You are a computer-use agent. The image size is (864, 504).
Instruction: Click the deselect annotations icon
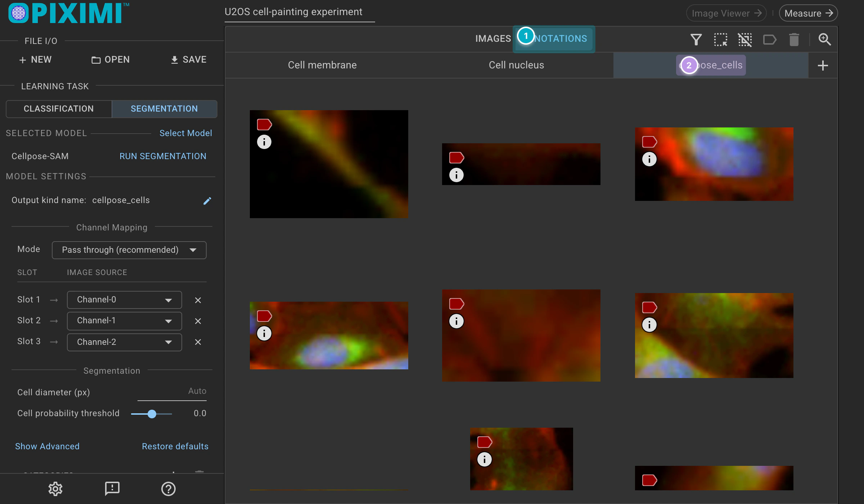(x=745, y=39)
